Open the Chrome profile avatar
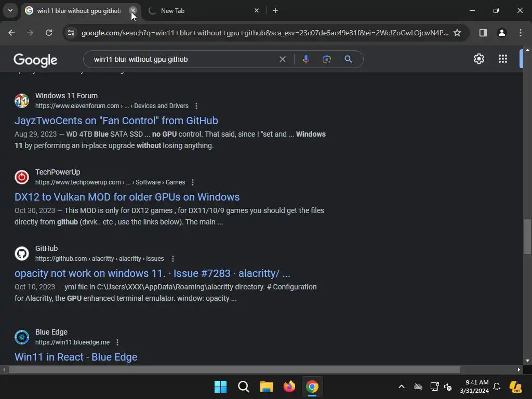This screenshot has width=532, height=399. (502, 33)
